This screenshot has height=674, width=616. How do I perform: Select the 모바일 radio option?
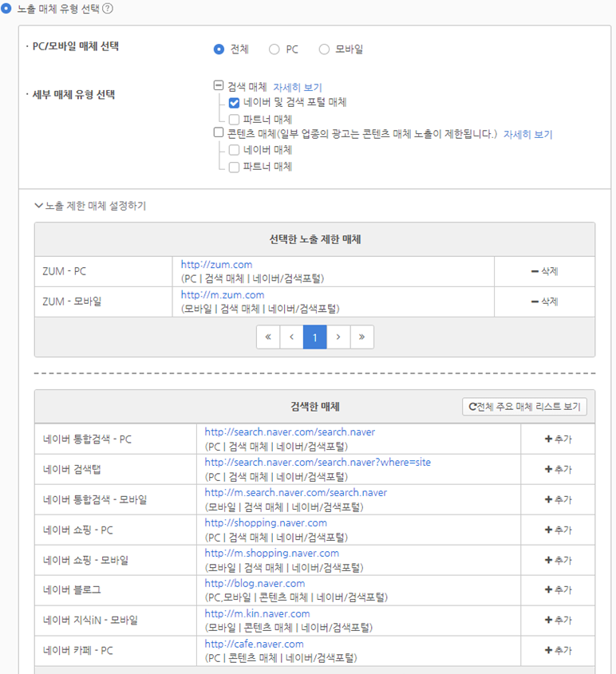[324, 49]
